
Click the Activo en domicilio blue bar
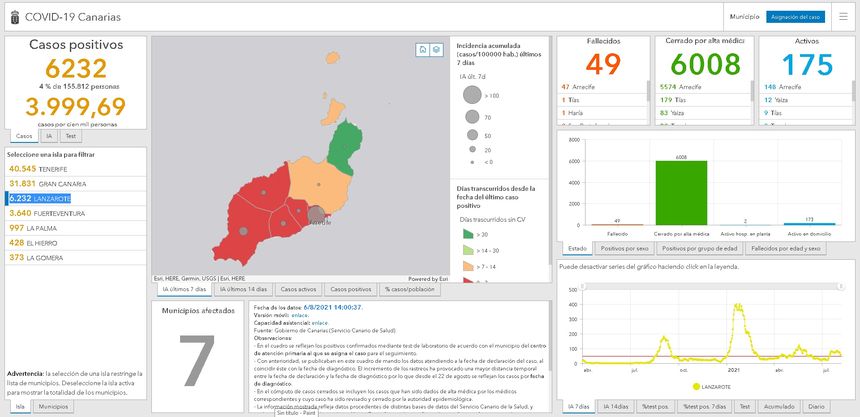coord(809,224)
